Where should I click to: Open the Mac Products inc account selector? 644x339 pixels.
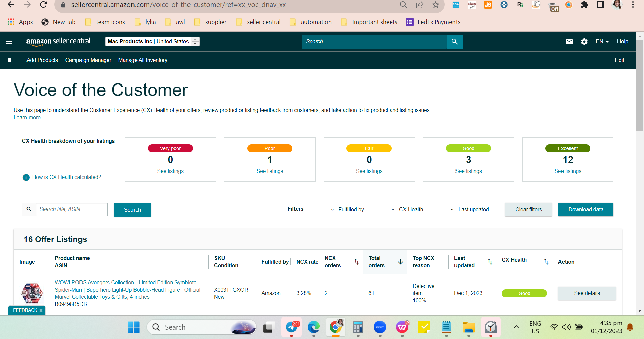152,42
